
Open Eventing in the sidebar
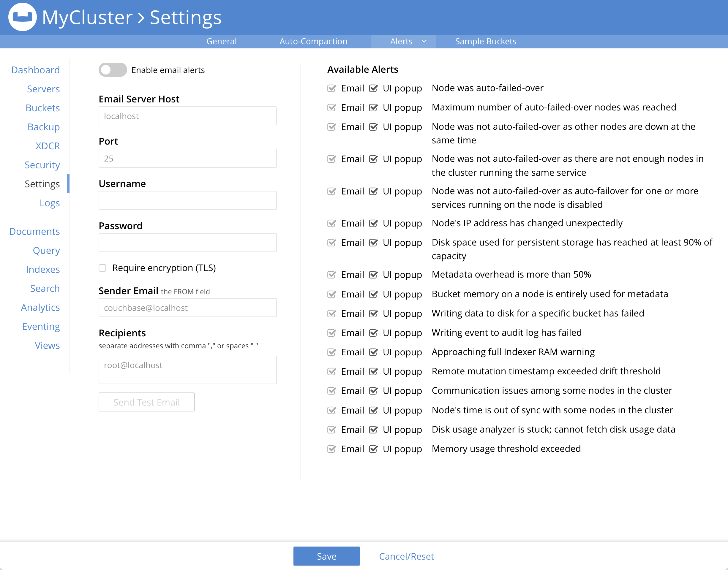(x=41, y=327)
